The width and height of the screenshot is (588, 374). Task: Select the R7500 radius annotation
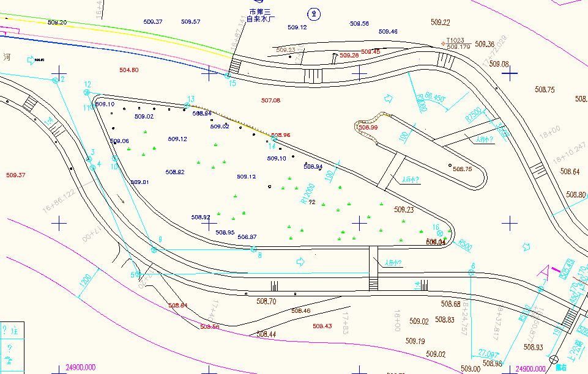pyautogui.click(x=474, y=114)
